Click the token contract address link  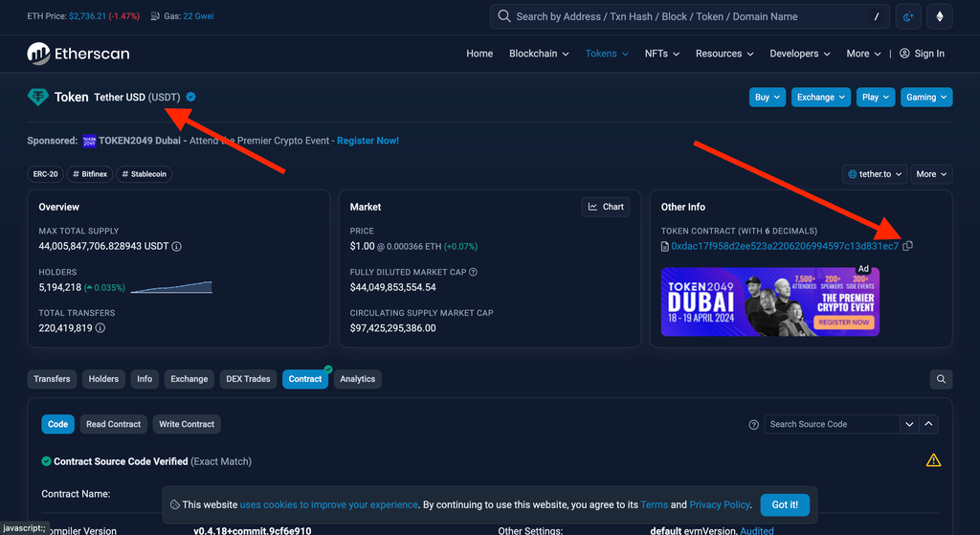(x=785, y=246)
